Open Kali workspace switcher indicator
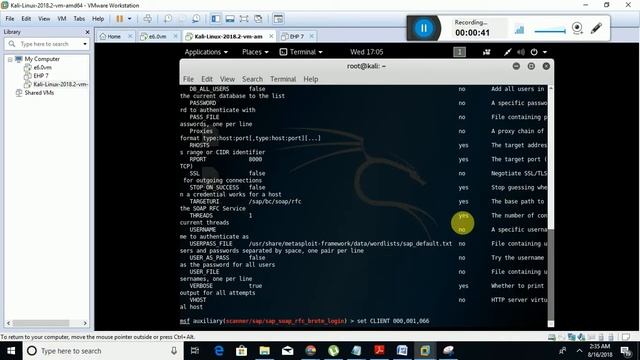Screen dimensions: 640x360 pos(460,52)
